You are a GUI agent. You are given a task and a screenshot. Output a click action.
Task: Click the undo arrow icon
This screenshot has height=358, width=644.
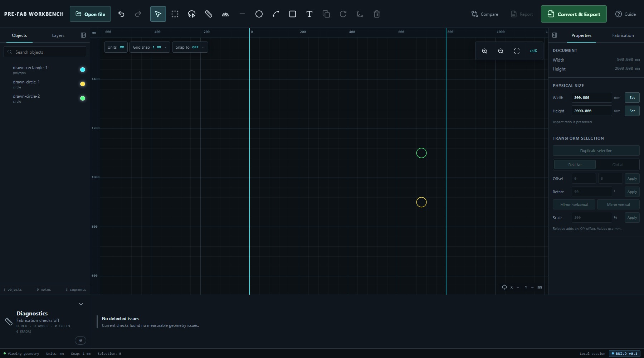pyautogui.click(x=121, y=14)
